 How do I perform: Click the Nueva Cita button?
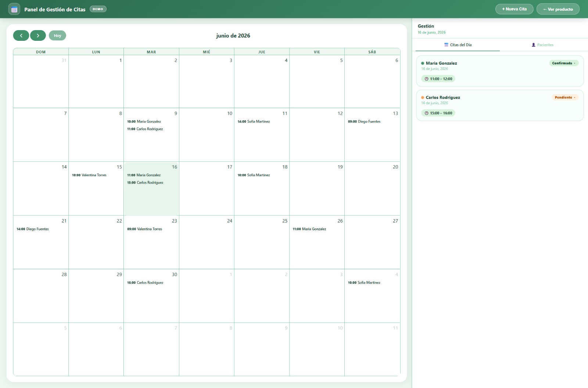click(x=514, y=9)
